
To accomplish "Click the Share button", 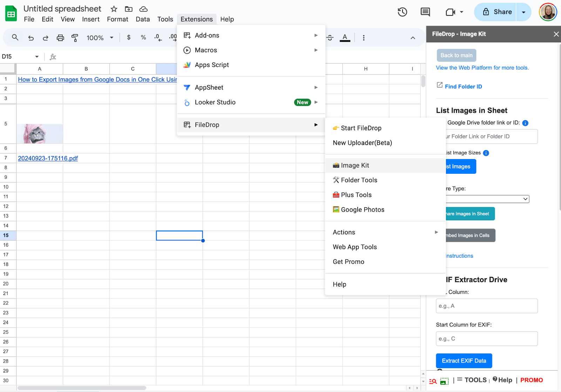I will click(x=495, y=12).
